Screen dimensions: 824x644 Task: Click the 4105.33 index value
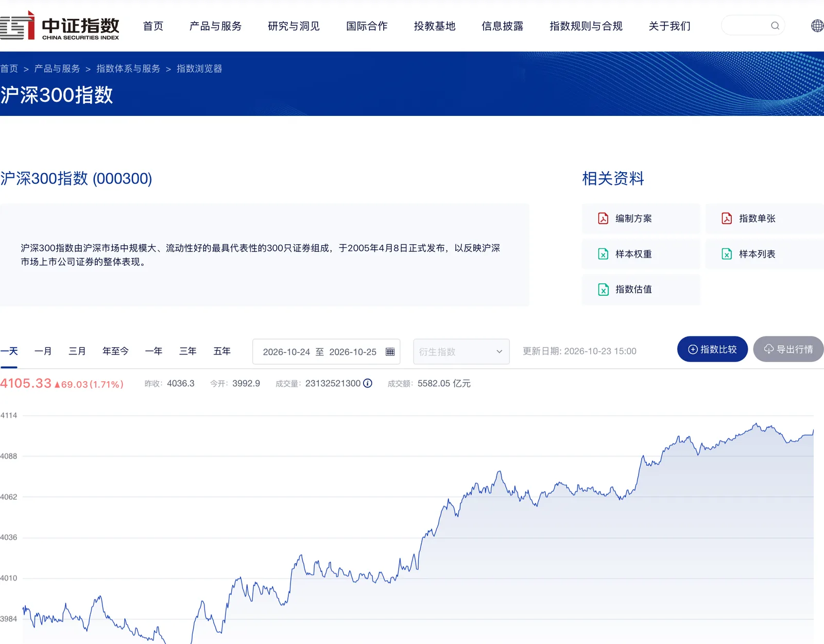tap(26, 383)
